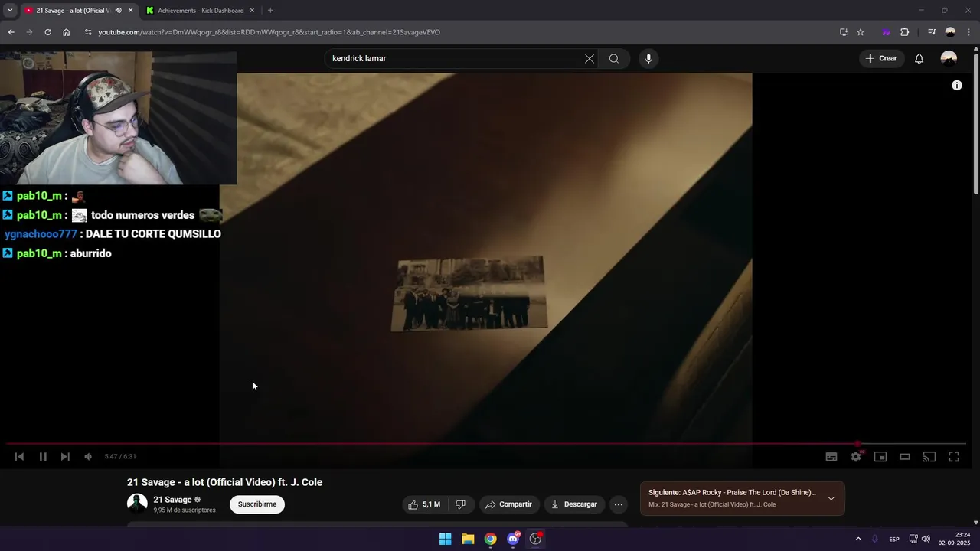Open a new browser tab

[x=270, y=11]
